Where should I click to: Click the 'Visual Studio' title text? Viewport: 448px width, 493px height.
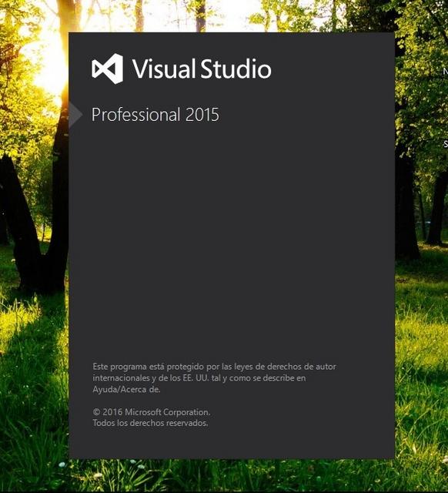pos(202,69)
